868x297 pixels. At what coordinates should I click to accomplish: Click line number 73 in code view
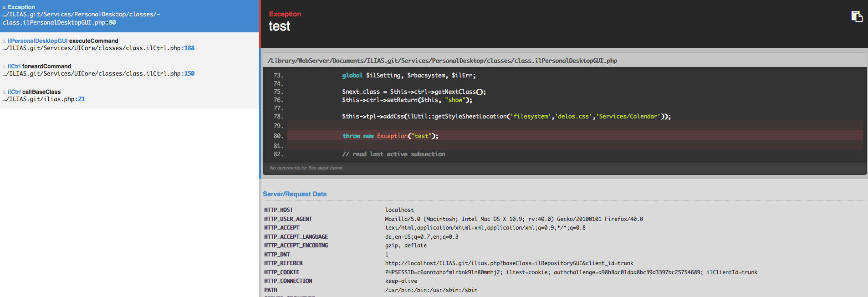(278, 76)
